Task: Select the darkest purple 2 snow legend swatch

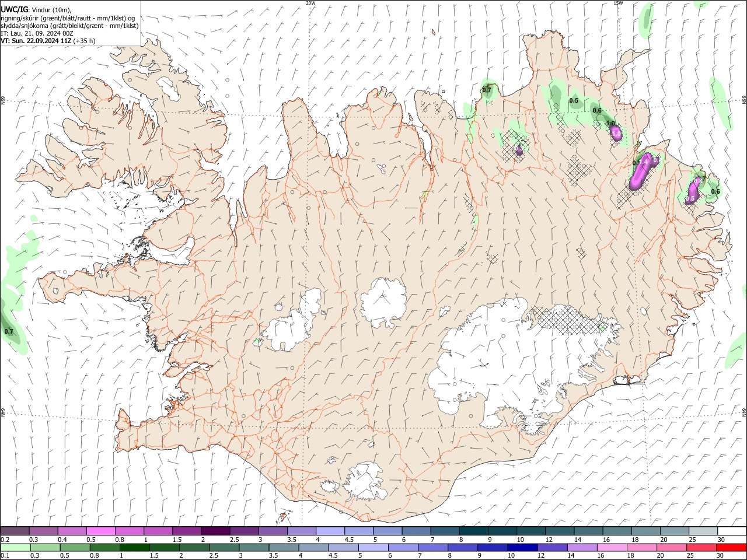Action: click(x=215, y=531)
